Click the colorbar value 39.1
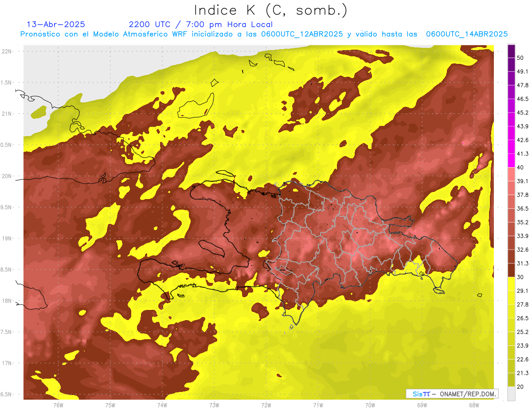Image resolution: width=532 pixels, height=411 pixels. (523, 181)
